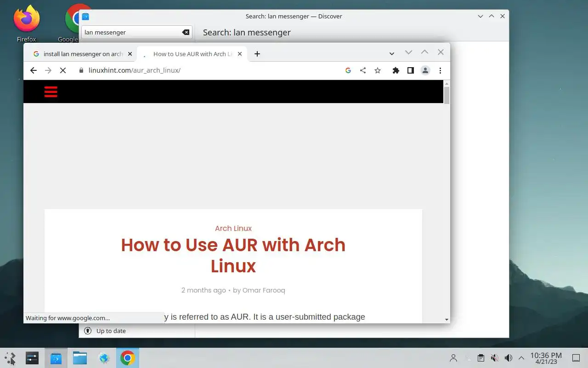Open the KDE application launcher
Viewport: 588px width, 368px height.
[10, 358]
